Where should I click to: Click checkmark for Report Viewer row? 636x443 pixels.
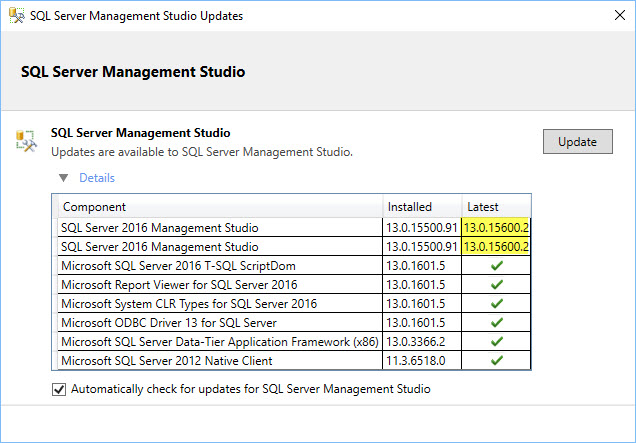496,285
